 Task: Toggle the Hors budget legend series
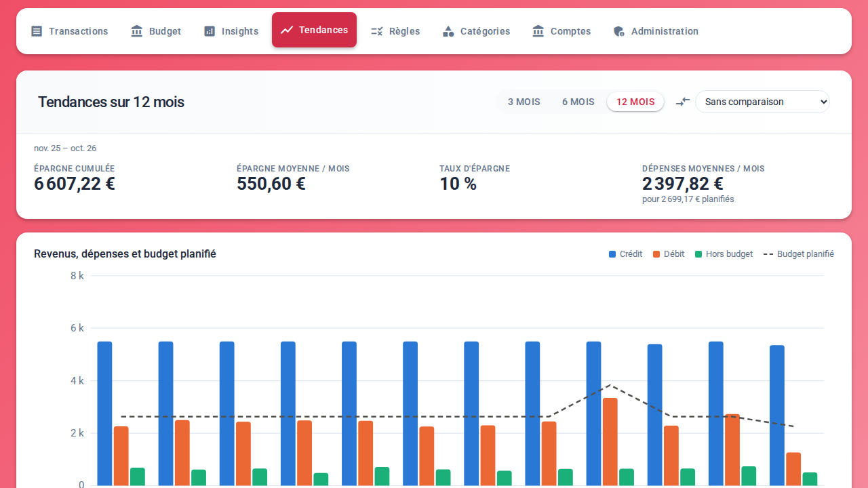click(x=724, y=254)
